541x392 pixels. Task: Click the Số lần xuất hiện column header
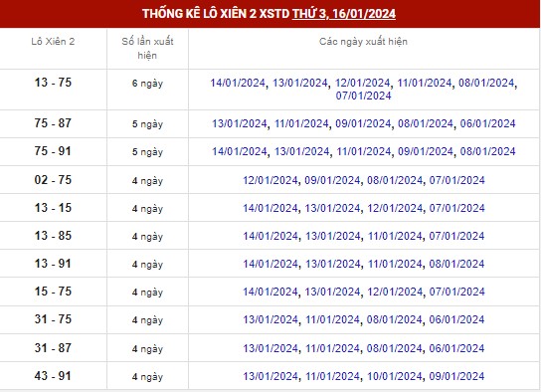tap(147, 49)
